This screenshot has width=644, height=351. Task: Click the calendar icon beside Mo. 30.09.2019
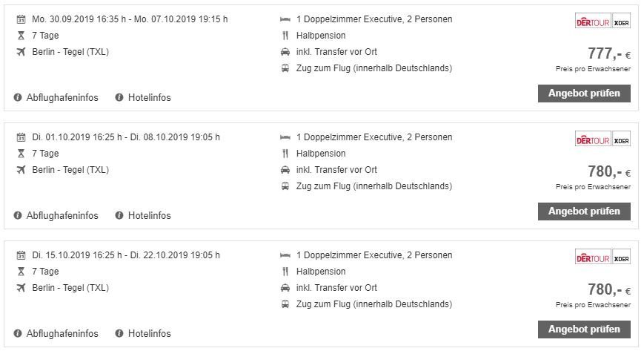click(x=20, y=19)
